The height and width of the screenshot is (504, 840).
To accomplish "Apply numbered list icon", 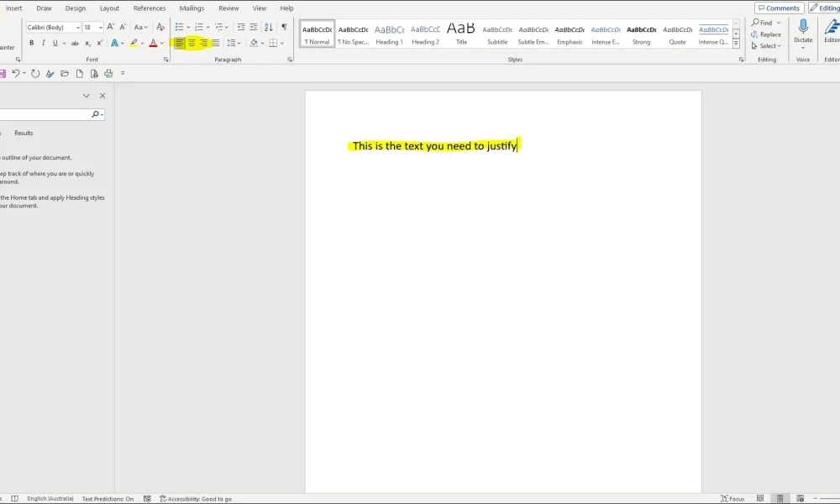I will point(199,27).
